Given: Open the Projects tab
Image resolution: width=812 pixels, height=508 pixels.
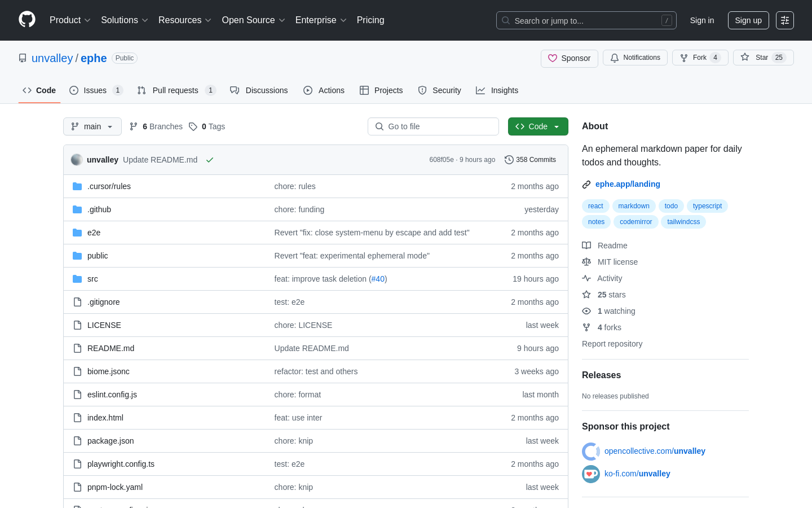Looking at the screenshot, I should [x=381, y=90].
